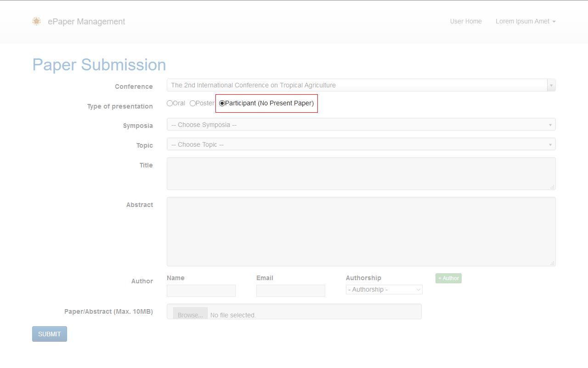Grab the Abstract textarea resize handle
Screen dimensions: 588x368
553,263
